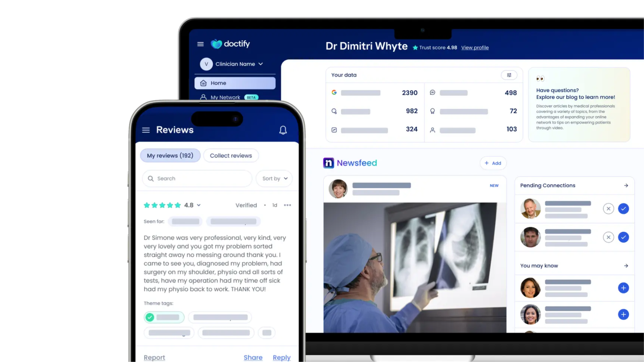Open the laptop sidebar hamburger menu
The image size is (644, 362).
tap(200, 44)
